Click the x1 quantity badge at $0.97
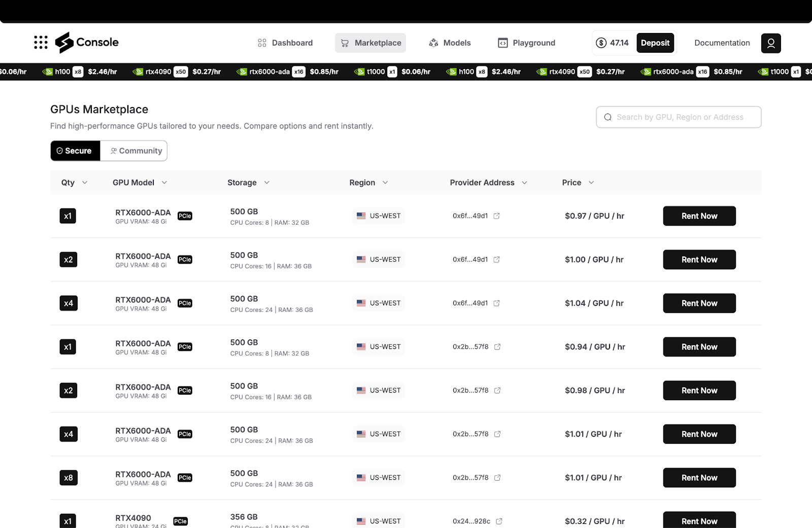The width and height of the screenshot is (812, 528). pyautogui.click(x=67, y=216)
